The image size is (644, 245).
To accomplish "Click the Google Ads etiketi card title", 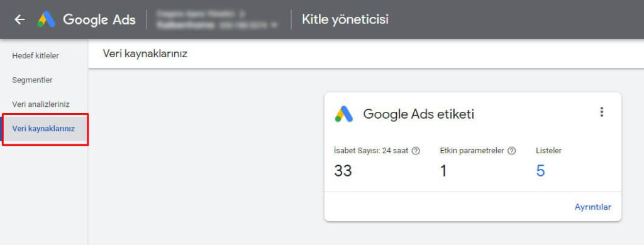I will (x=418, y=114).
